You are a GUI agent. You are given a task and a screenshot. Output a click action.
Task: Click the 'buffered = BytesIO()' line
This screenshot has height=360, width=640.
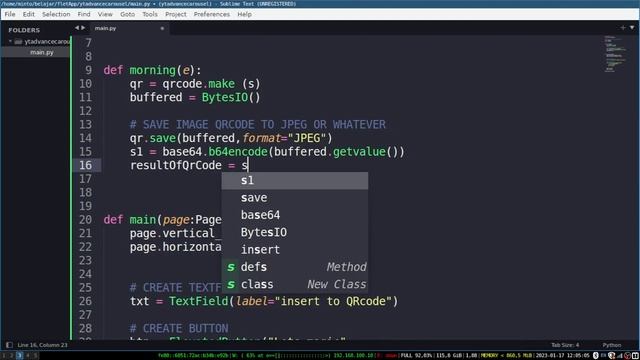point(195,98)
